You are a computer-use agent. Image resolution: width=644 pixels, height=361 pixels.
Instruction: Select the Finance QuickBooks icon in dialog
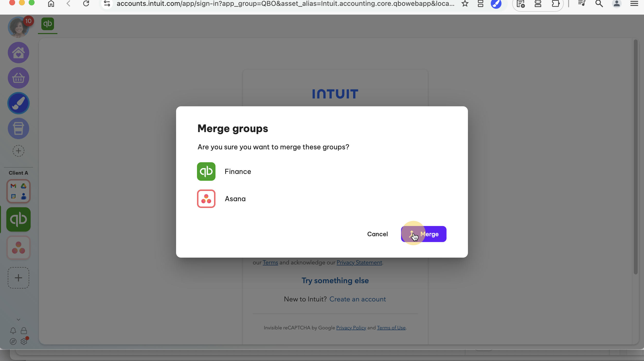click(206, 171)
